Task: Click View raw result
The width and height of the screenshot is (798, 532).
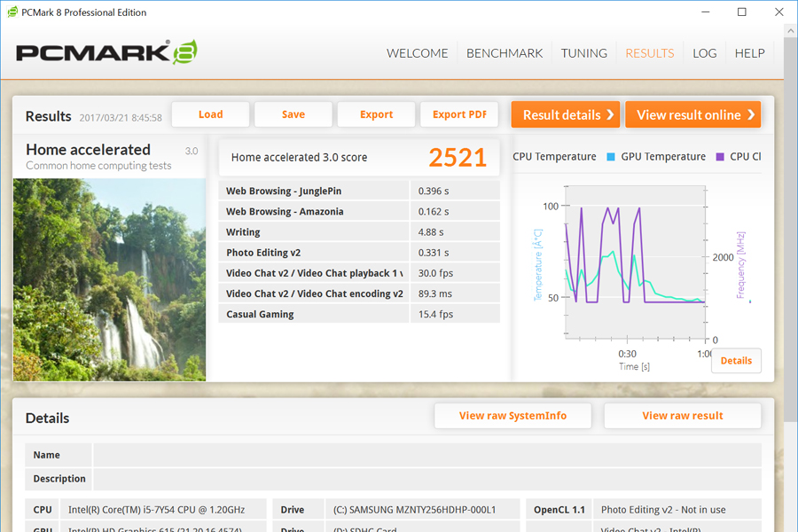Action: click(x=683, y=416)
